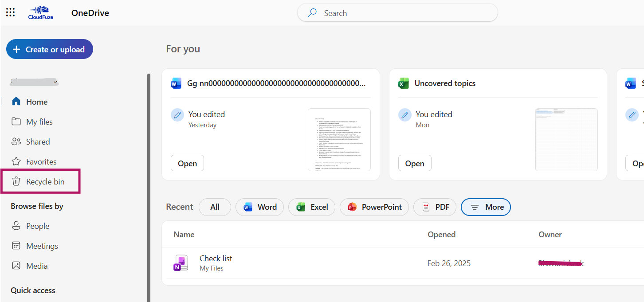Viewport: 644px width, 302px height.
Task: Click the Favorites star icon
Action: [x=16, y=161]
